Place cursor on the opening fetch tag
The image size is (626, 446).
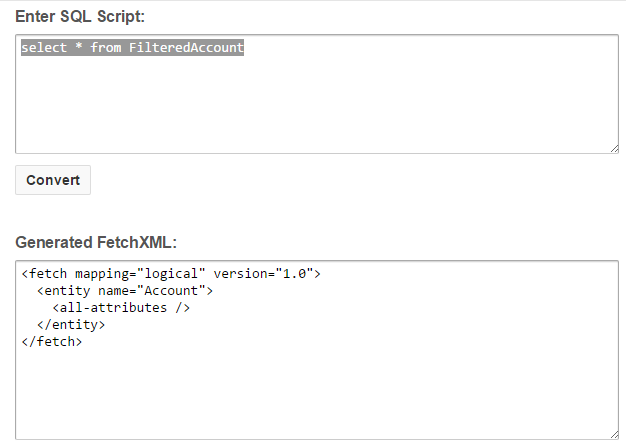[x=44, y=273]
